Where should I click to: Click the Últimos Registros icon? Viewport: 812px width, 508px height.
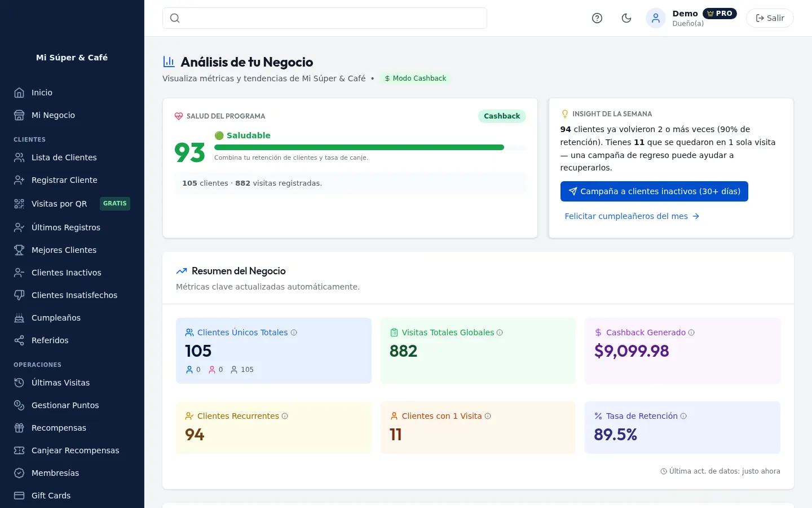coord(19,227)
